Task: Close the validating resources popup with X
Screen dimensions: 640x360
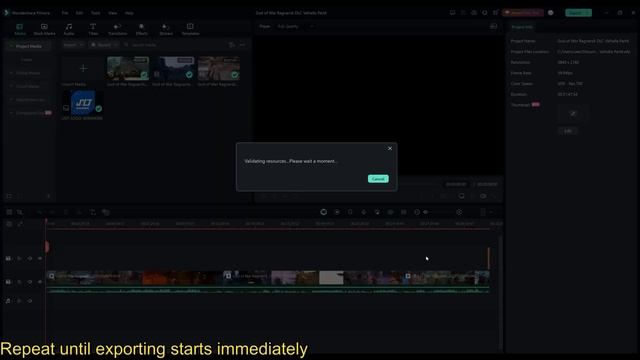Action: click(390, 148)
